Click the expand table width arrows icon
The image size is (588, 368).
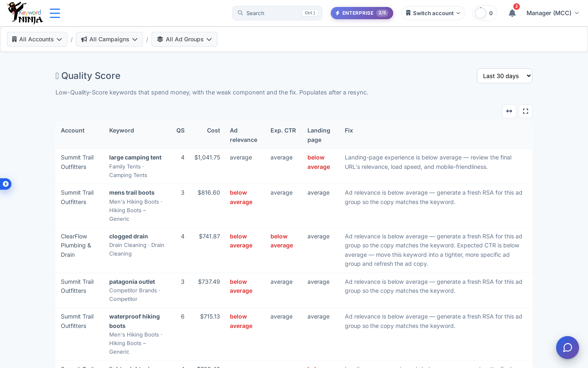tap(509, 111)
